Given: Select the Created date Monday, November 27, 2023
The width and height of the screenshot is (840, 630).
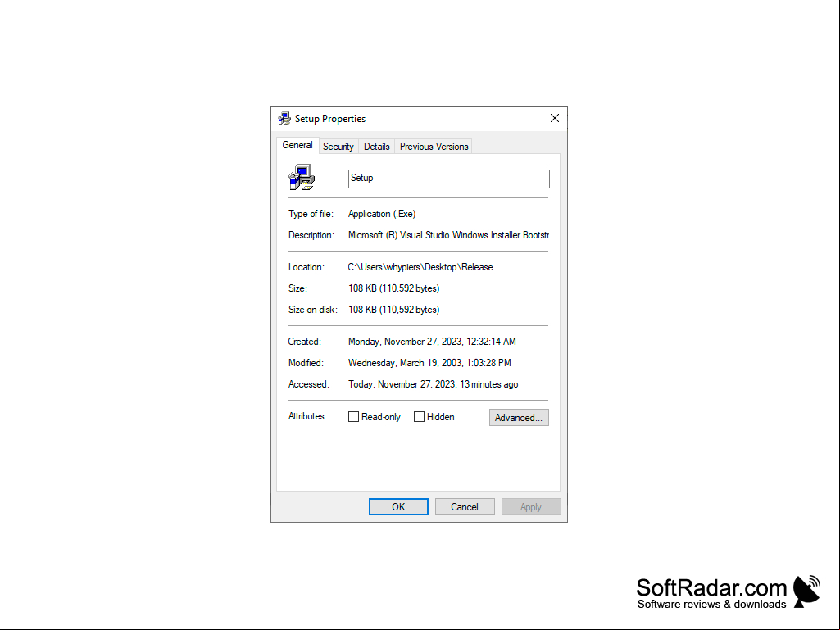Looking at the screenshot, I should (433, 342).
